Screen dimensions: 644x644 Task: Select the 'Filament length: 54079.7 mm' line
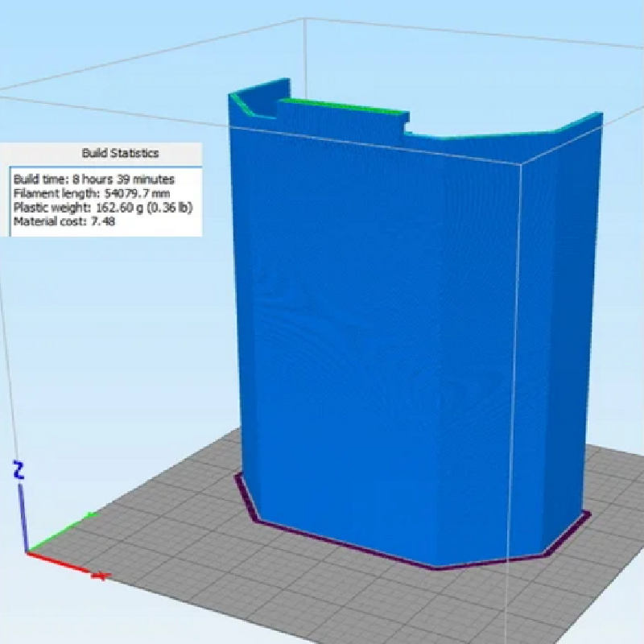(x=92, y=193)
